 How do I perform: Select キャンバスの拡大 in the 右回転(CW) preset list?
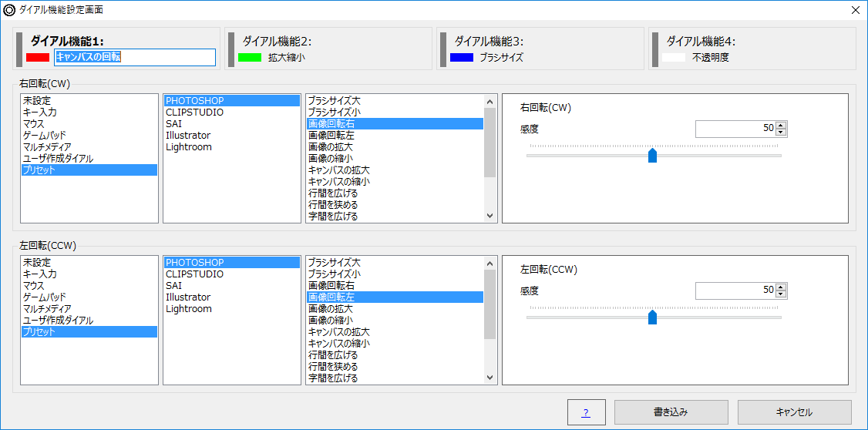coord(395,170)
